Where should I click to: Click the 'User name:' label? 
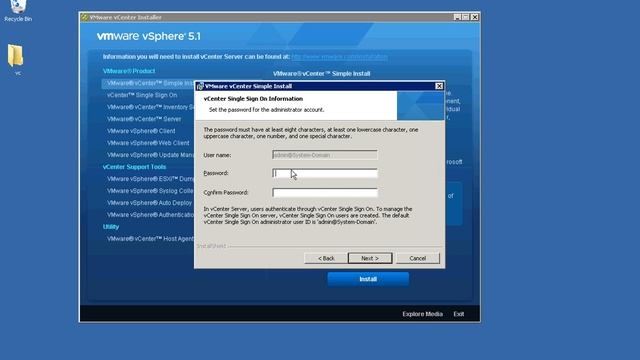217,155
